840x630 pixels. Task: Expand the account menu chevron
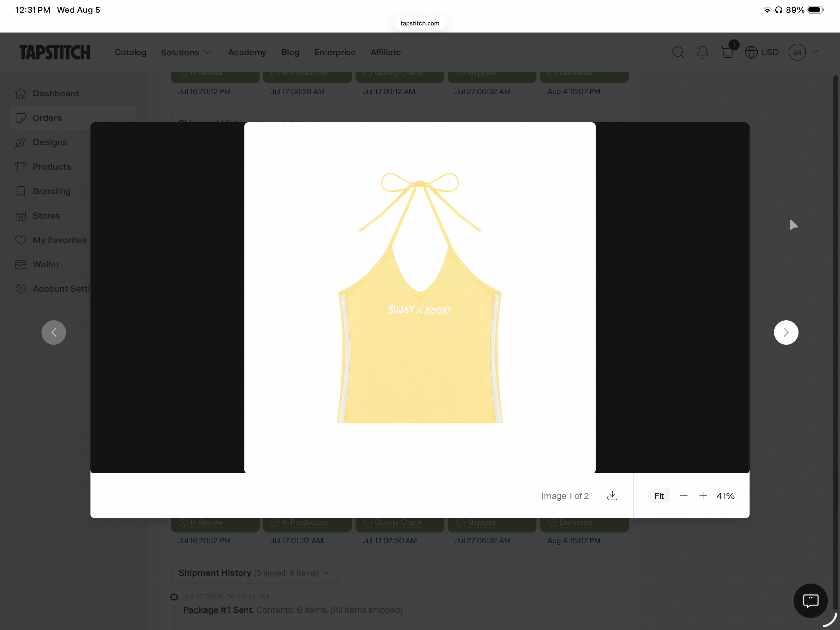(815, 51)
